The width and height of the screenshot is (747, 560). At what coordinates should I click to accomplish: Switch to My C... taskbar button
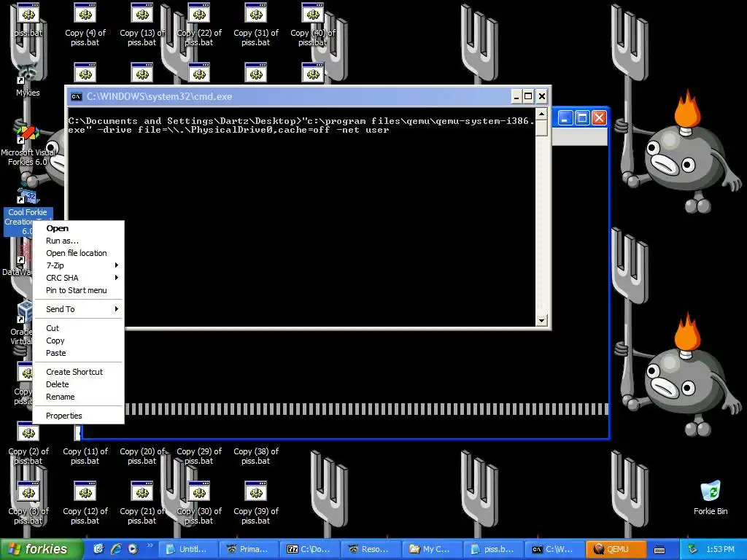point(432,549)
